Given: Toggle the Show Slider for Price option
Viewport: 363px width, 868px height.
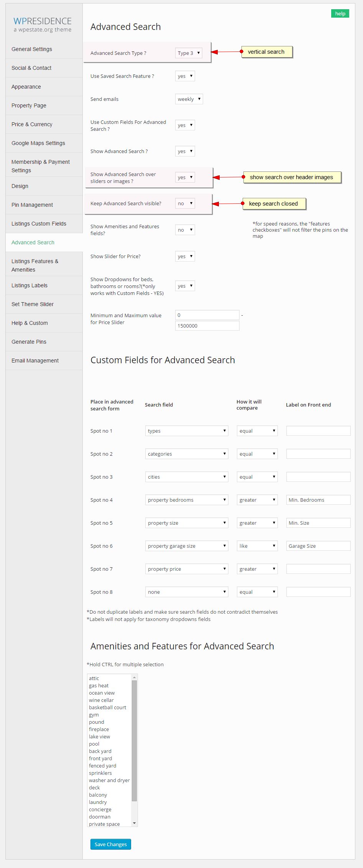Looking at the screenshot, I should point(185,256).
